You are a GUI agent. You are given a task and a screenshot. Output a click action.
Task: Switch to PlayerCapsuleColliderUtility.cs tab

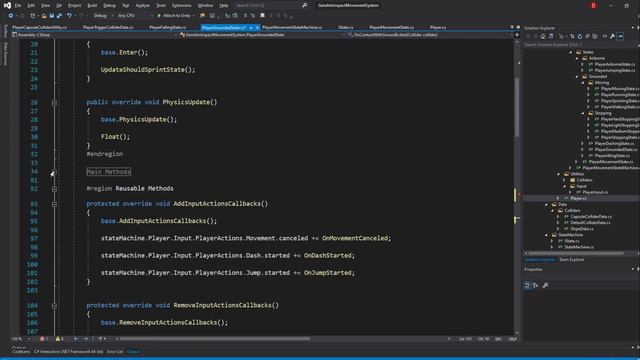pyautogui.click(x=40, y=27)
